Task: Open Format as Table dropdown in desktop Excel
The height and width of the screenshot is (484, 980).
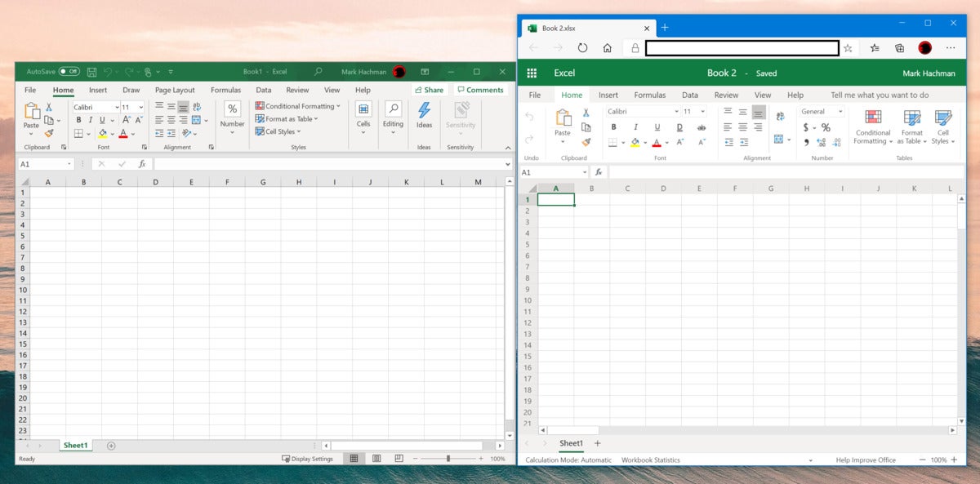Action: [287, 119]
